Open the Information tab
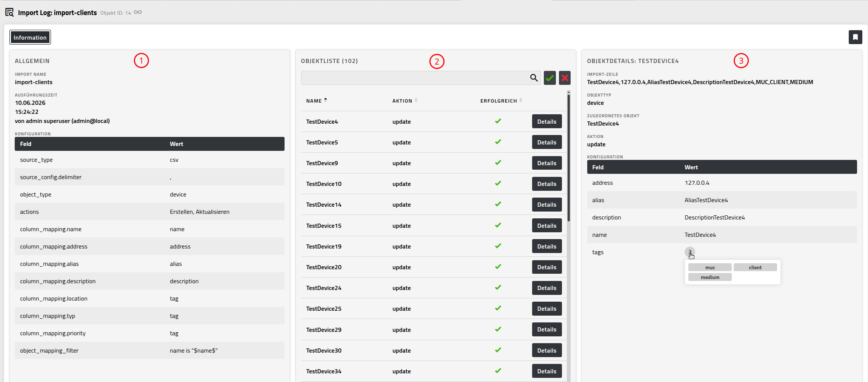This screenshot has height=382, width=868. [x=30, y=37]
